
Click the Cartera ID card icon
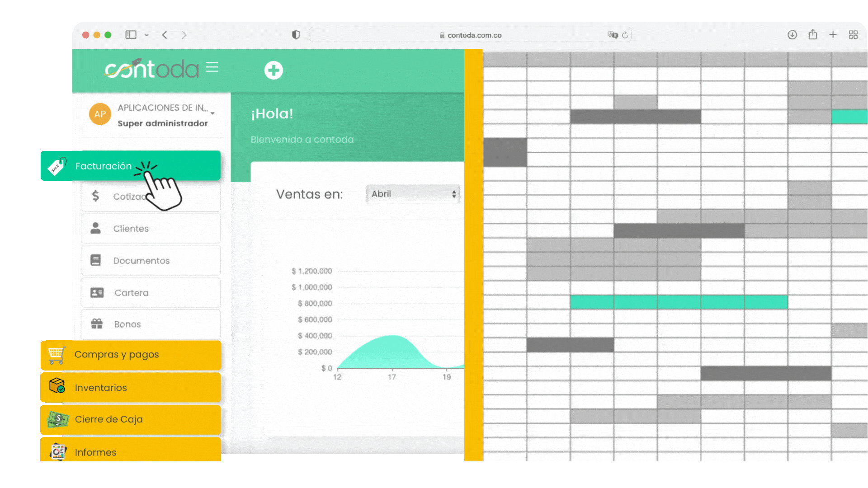point(97,293)
